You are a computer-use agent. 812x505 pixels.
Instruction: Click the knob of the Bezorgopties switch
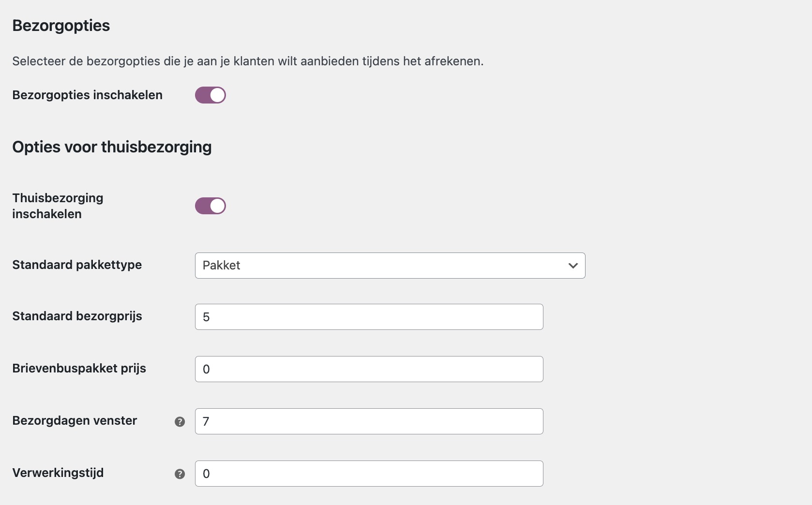[217, 95]
